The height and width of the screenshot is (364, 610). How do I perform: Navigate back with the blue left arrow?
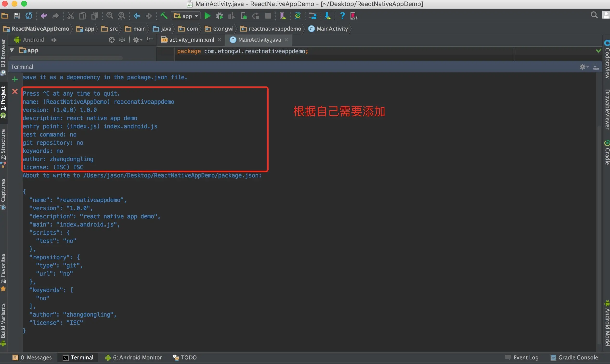tap(137, 16)
